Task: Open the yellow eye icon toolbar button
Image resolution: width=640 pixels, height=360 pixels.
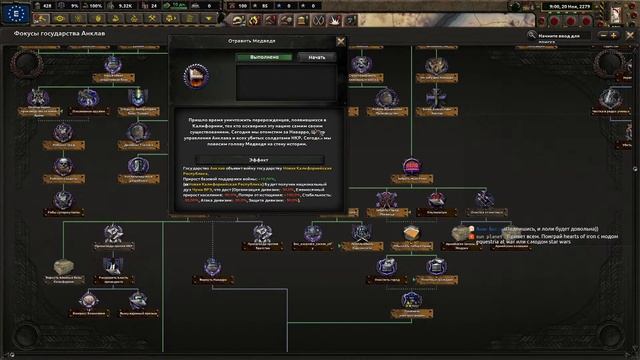Action: point(60,19)
